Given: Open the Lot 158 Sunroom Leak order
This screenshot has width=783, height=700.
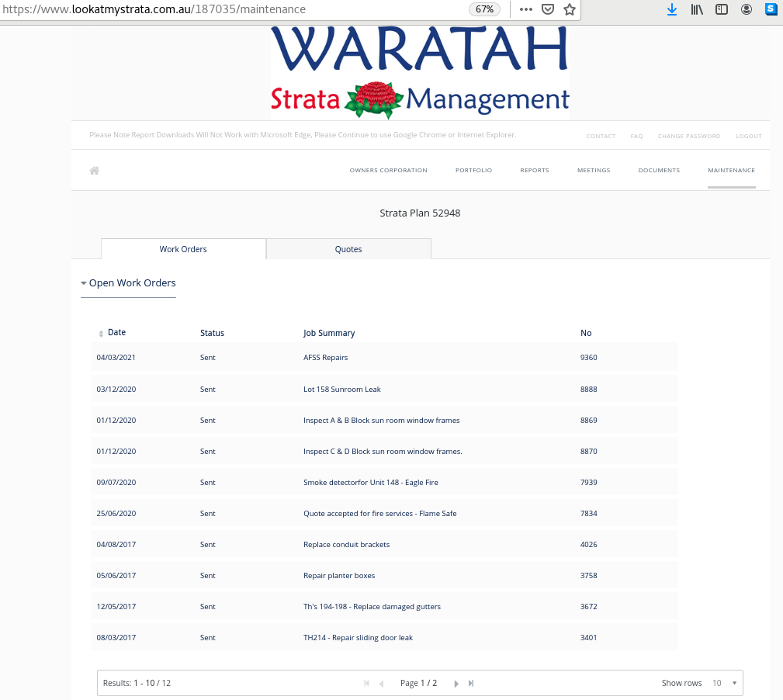Looking at the screenshot, I should click(x=342, y=390).
